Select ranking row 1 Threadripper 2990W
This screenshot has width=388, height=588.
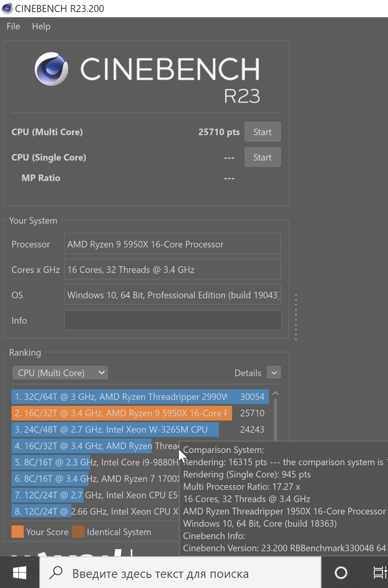coord(140,397)
